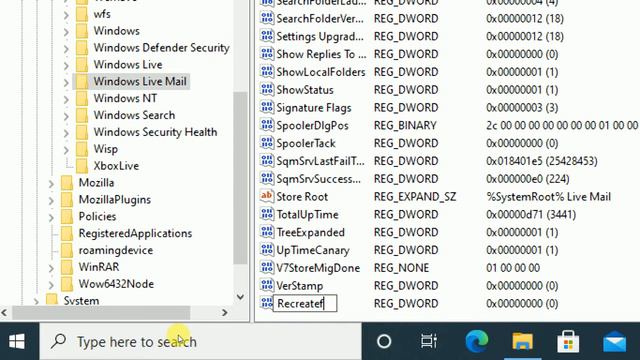Open Windows Start menu

click(x=17, y=342)
